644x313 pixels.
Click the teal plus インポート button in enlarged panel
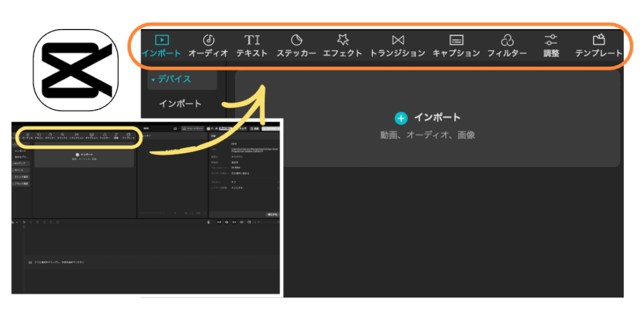point(428,118)
